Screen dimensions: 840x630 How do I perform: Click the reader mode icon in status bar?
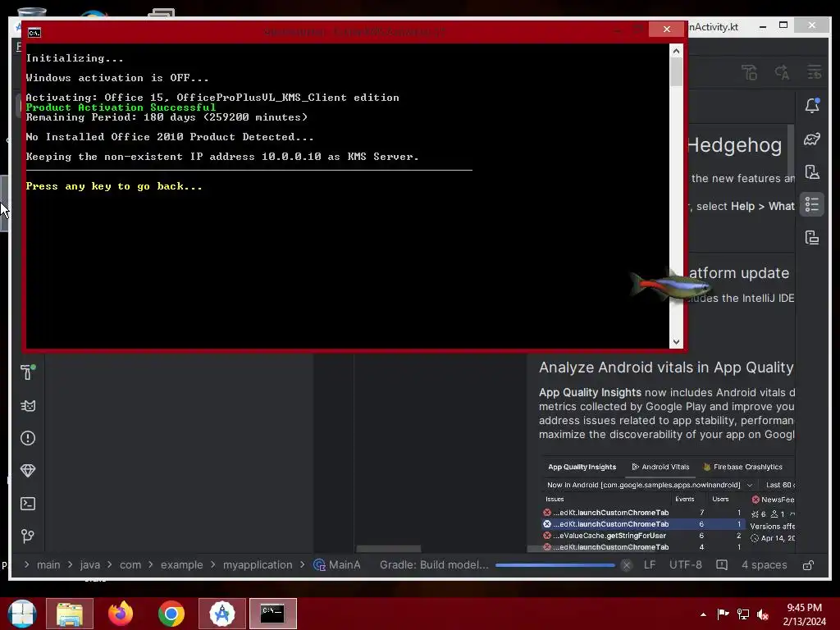[x=722, y=565]
